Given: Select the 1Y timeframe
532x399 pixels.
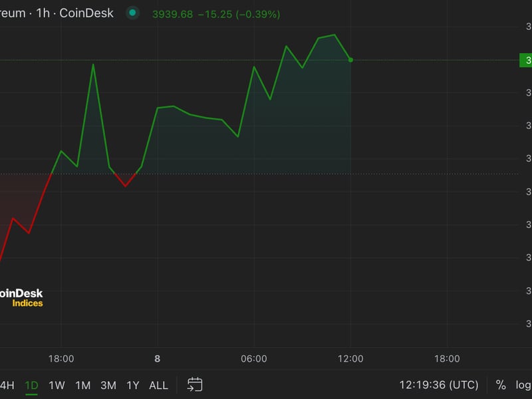Looking at the screenshot, I should click(133, 385).
